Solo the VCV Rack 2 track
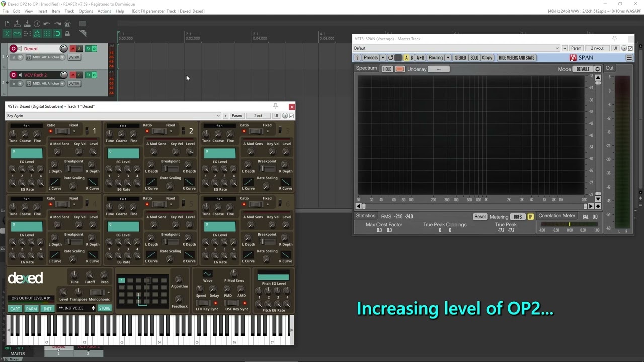Image resolution: width=644 pixels, height=362 pixels. pos(79,75)
